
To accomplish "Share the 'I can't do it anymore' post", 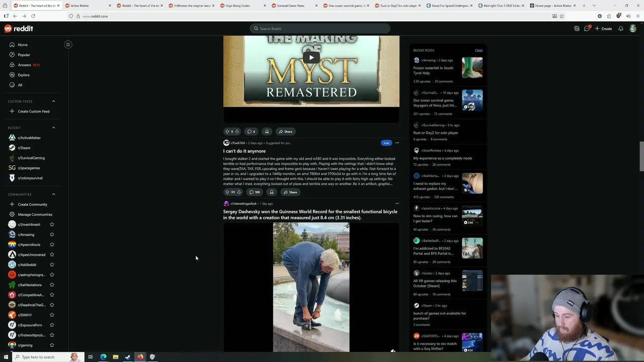I will tap(290, 192).
